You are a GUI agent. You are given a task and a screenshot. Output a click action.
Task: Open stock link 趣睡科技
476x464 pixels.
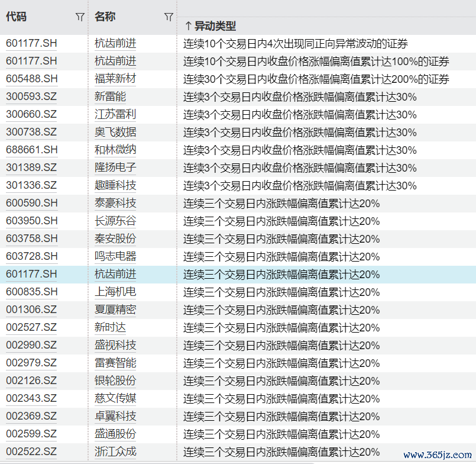click(115, 185)
